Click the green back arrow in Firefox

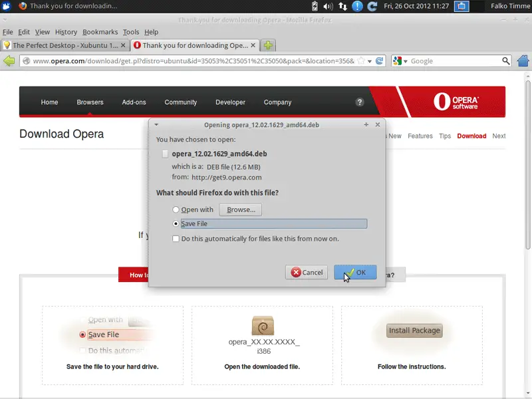pyautogui.click(x=9, y=61)
